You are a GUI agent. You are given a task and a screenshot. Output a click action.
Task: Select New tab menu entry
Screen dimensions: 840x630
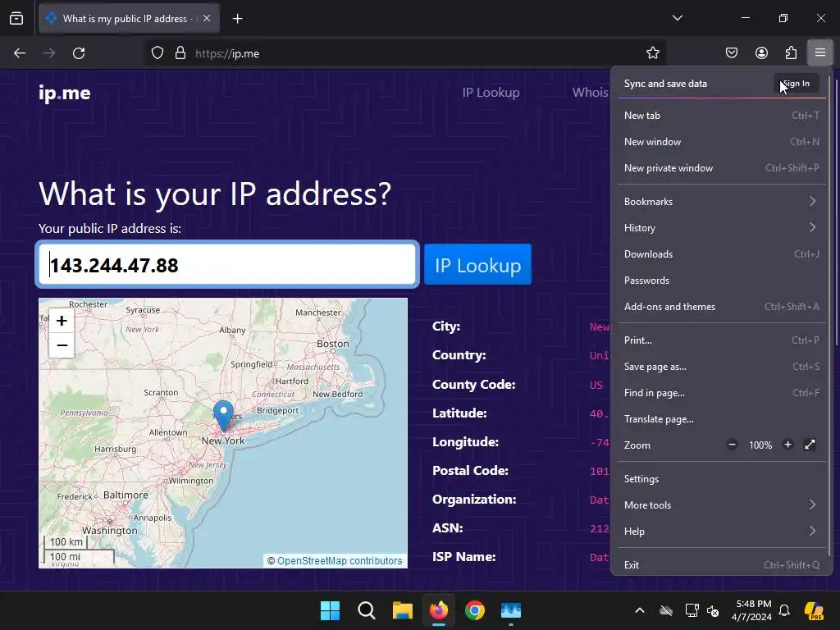click(x=721, y=115)
